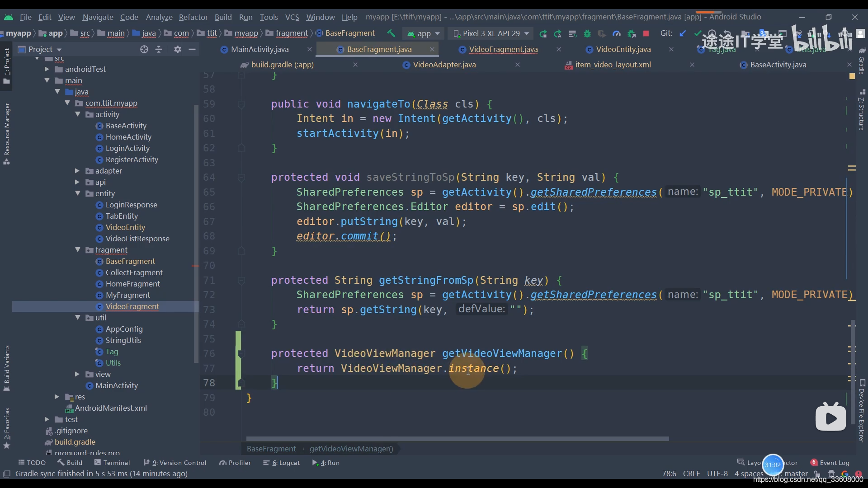
Task: Switch to the VideoFragment.java tab
Action: pyautogui.click(x=503, y=49)
